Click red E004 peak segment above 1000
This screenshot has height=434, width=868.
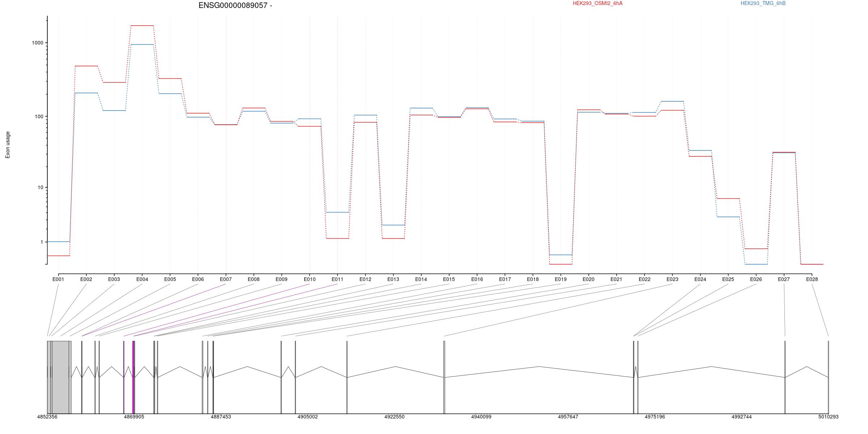(142, 26)
